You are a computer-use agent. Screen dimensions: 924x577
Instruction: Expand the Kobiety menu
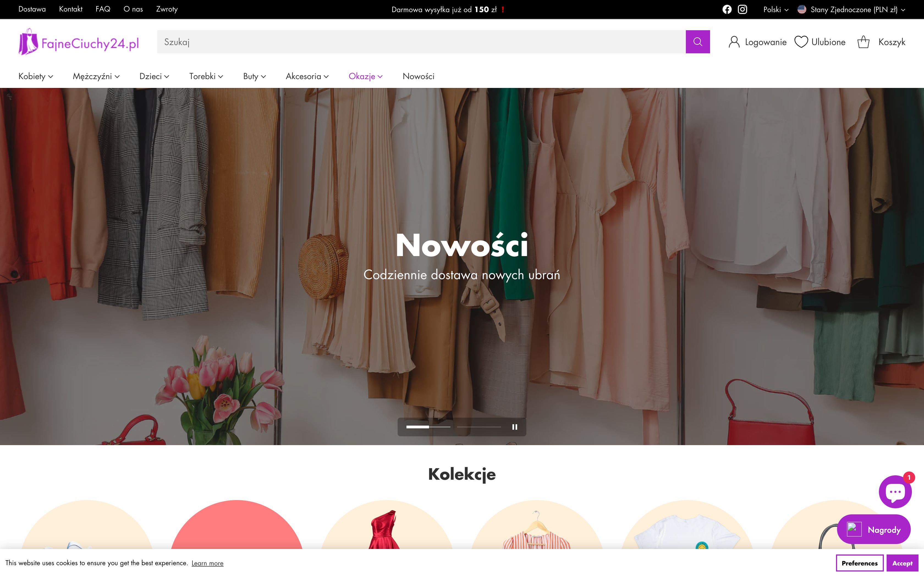point(35,76)
